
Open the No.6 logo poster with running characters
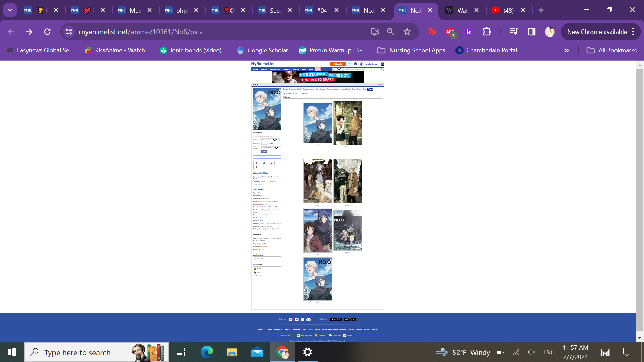348,231
